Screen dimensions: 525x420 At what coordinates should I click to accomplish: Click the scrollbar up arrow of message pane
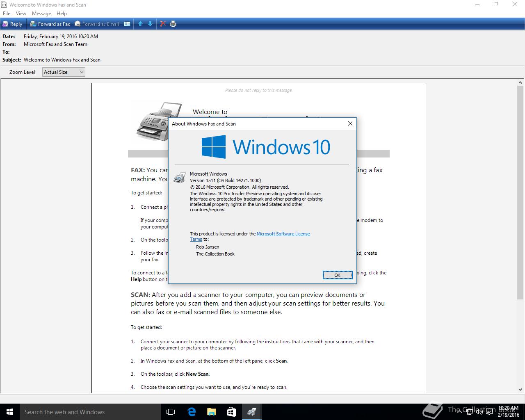coord(520,82)
